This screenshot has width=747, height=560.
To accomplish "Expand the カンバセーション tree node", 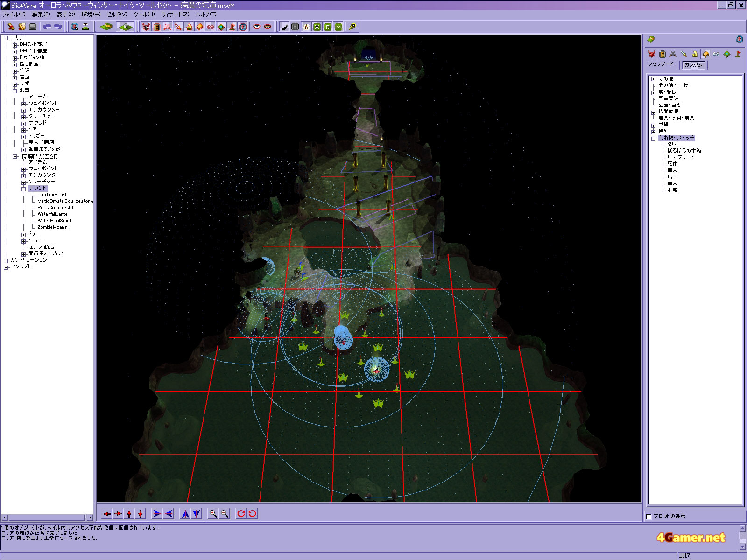I will (6, 260).
